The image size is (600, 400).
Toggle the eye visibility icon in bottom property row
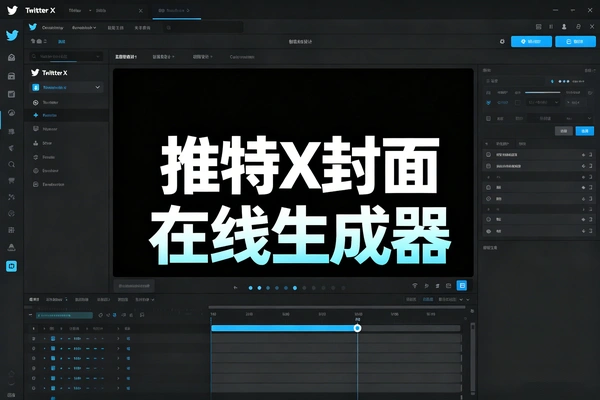[488, 231]
